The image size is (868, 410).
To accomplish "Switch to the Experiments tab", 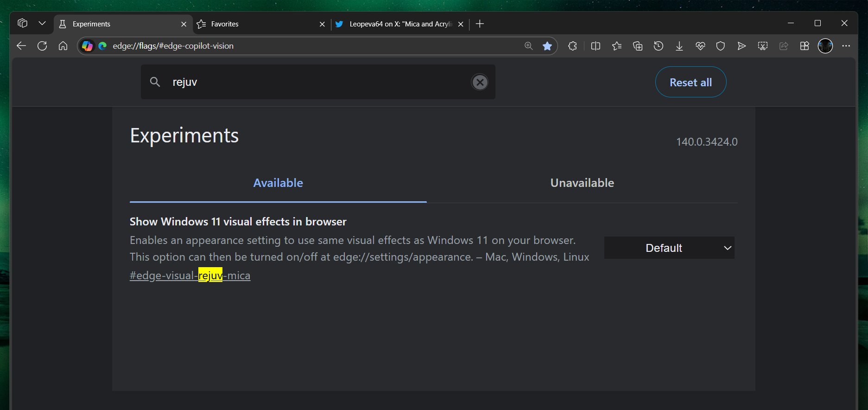I will [x=122, y=24].
